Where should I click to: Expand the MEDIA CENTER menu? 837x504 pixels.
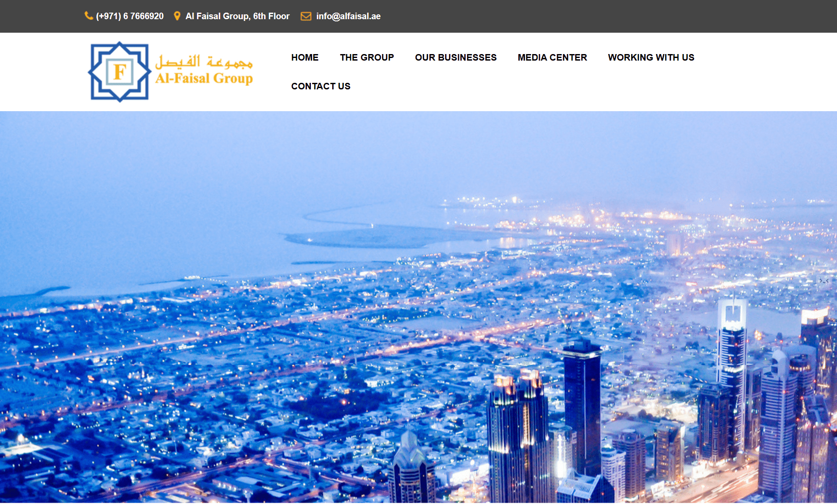(552, 58)
